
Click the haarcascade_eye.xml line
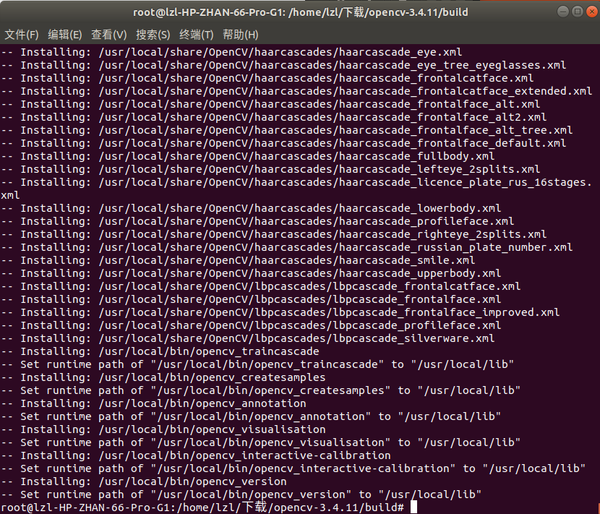pyautogui.click(x=232, y=52)
